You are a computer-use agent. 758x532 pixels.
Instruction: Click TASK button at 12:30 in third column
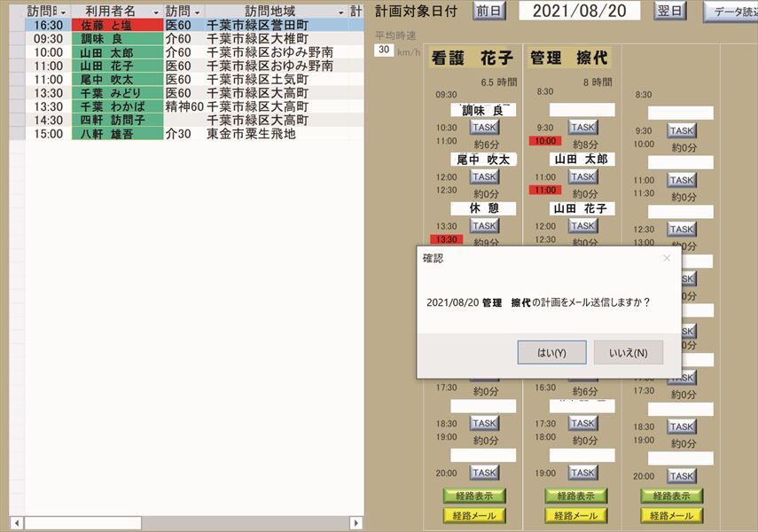[682, 230]
